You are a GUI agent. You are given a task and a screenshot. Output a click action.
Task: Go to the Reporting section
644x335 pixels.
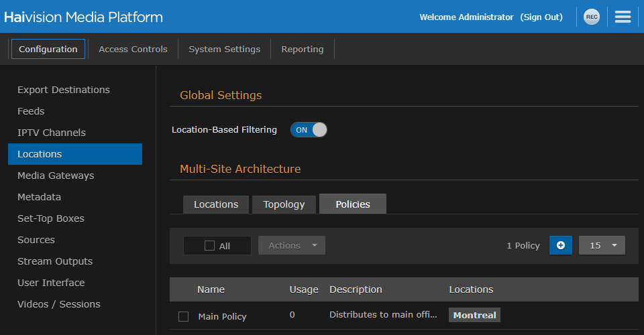click(302, 49)
